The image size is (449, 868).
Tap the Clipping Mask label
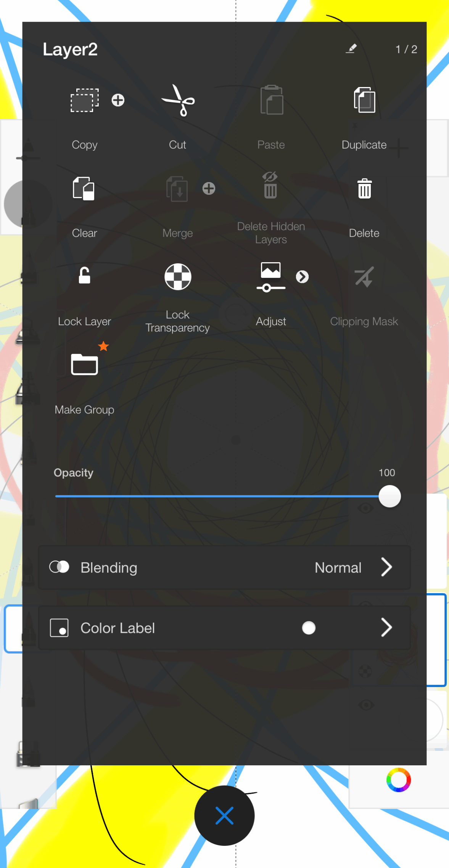[x=364, y=321]
